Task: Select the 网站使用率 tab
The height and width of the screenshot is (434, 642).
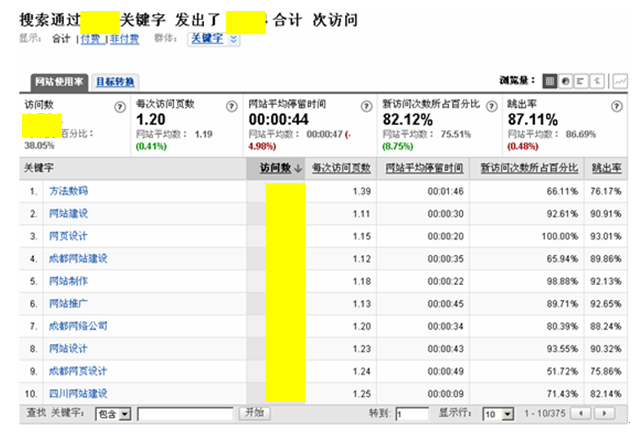Action: tap(57, 81)
